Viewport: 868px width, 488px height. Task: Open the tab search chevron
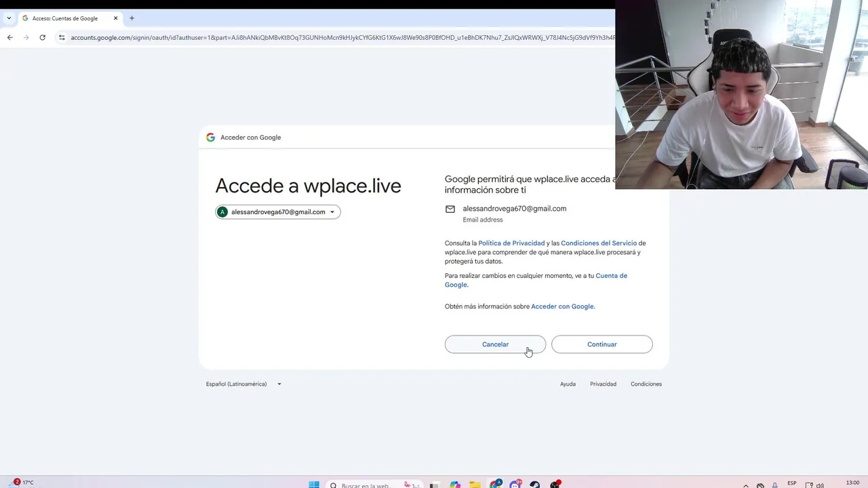[x=8, y=18]
